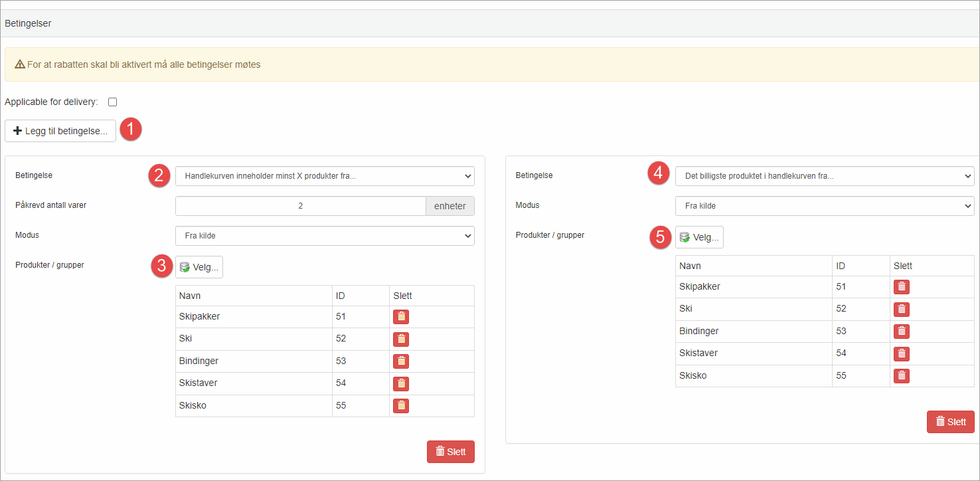Screen dimensions: 980x481
Task: Click trash icon for Ski in right table
Action: (x=901, y=309)
